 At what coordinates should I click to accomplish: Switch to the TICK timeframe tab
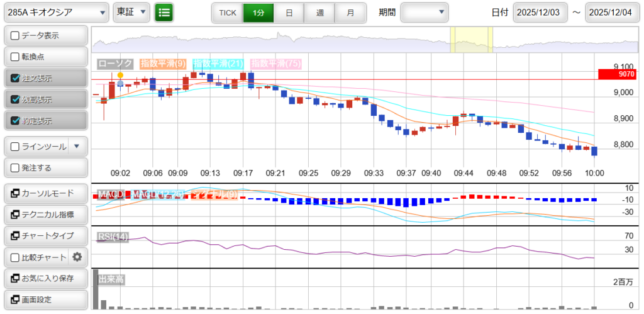[x=227, y=12]
